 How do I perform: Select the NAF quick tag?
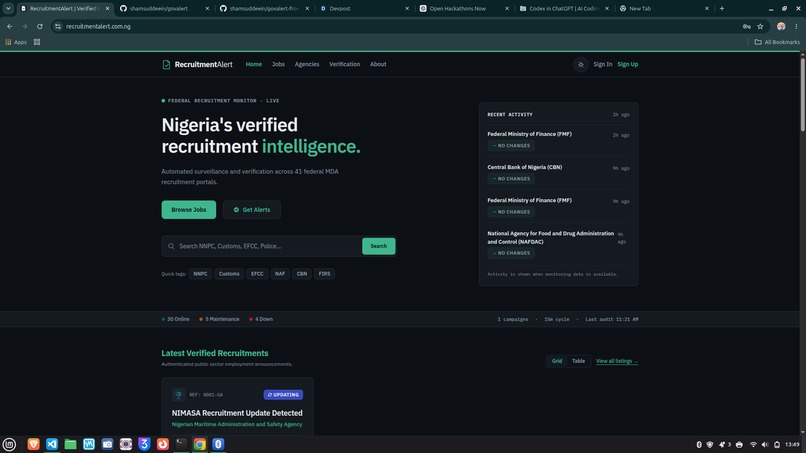[280, 274]
